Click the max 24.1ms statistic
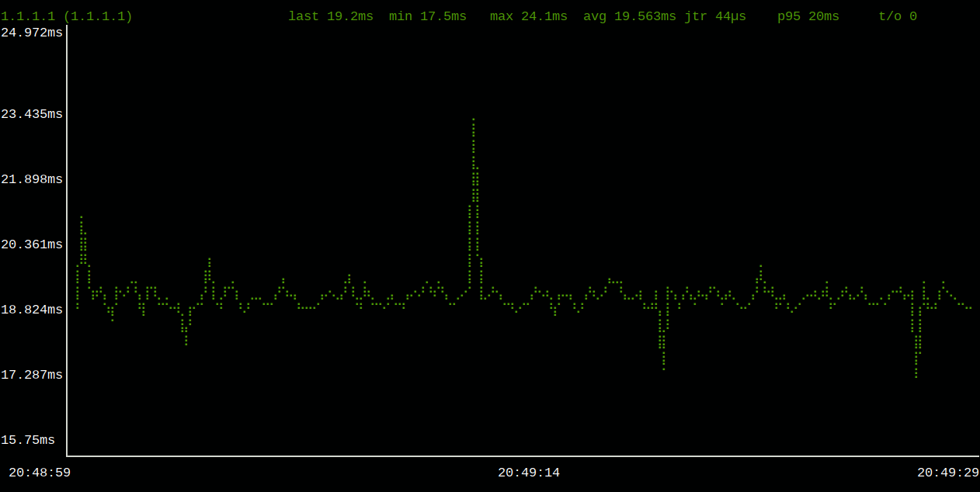Screen dimensions: 980x492 pos(529,16)
